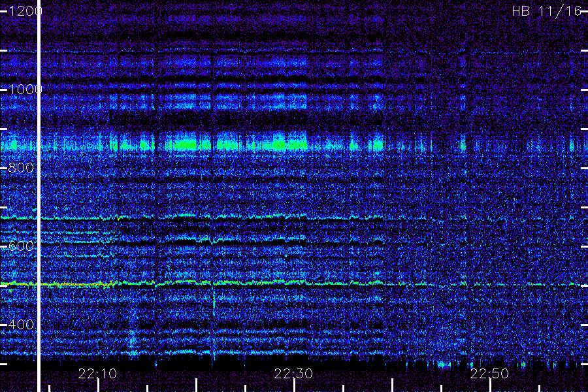The height and width of the screenshot is (392, 588).
Task: Click the tall tick mark under 22:50
Action: pyautogui.click(x=490, y=385)
